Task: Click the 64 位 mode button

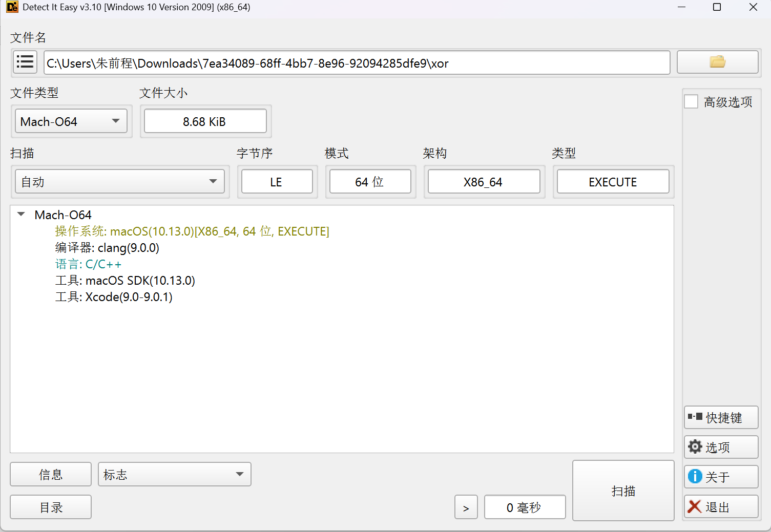Action: point(370,182)
